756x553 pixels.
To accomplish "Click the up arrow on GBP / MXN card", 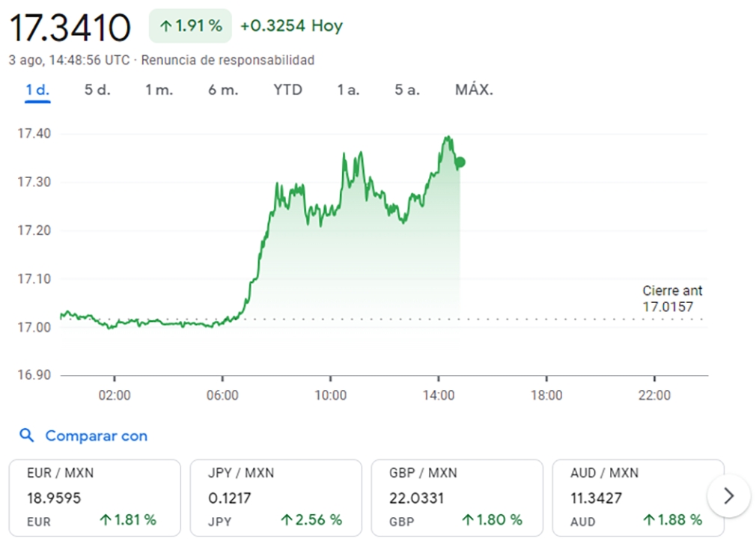I will (468, 520).
